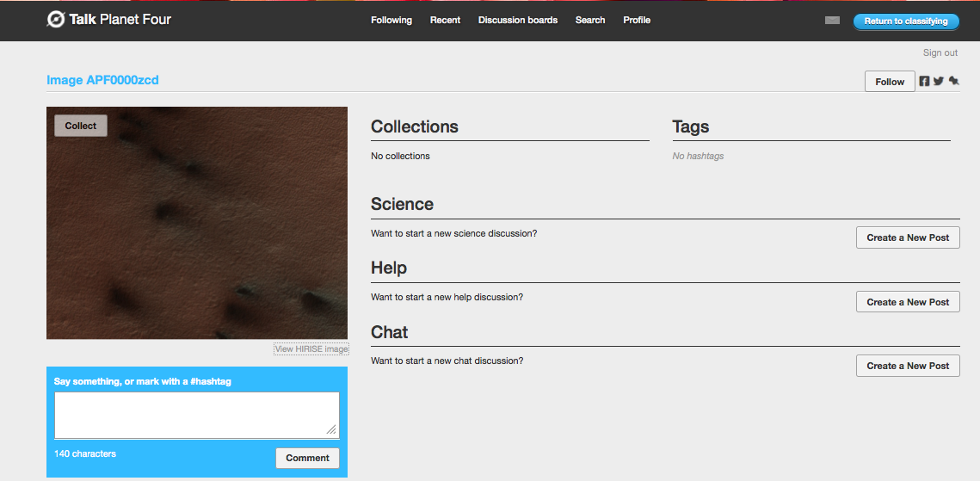Submit with the Comment button

(x=307, y=458)
